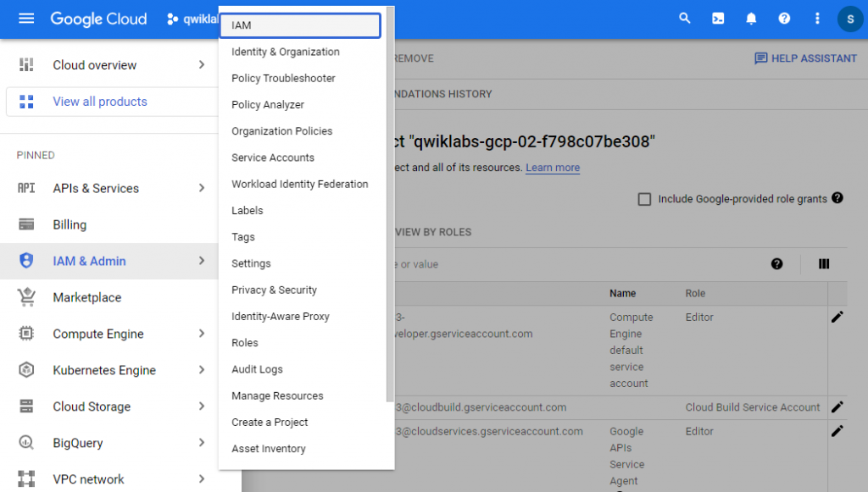Edit the Compute Engine default service account
The height and width of the screenshot is (492, 868).
pyautogui.click(x=837, y=317)
